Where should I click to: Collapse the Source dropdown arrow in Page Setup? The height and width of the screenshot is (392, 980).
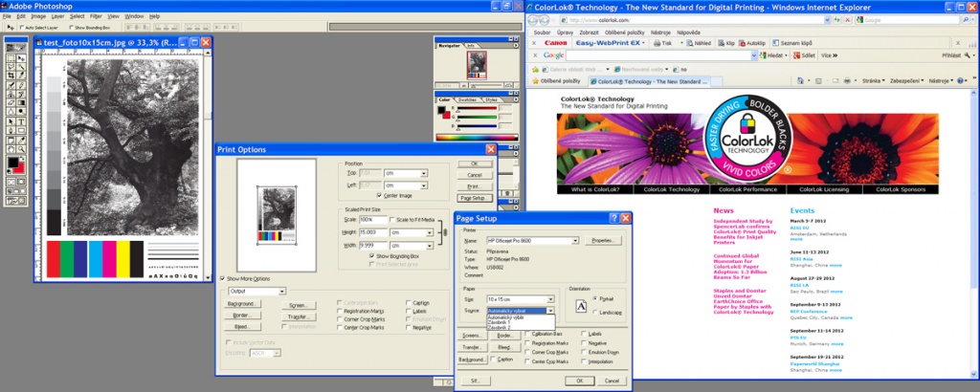[x=550, y=310]
